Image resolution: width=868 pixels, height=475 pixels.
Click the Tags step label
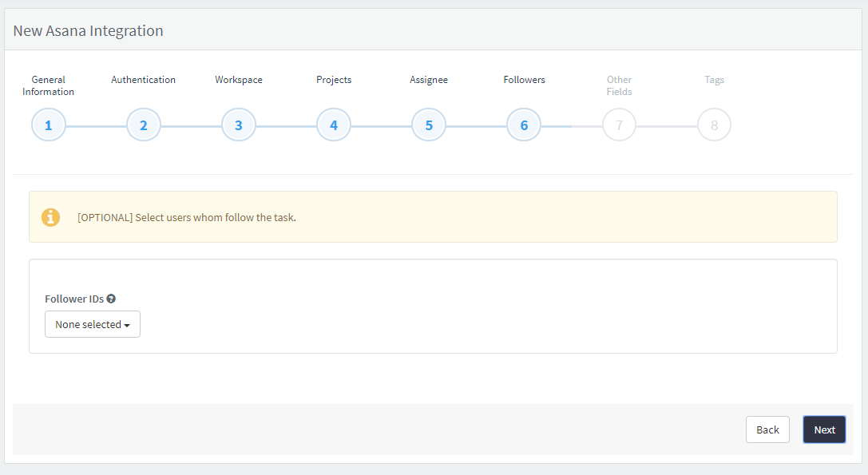(714, 80)
